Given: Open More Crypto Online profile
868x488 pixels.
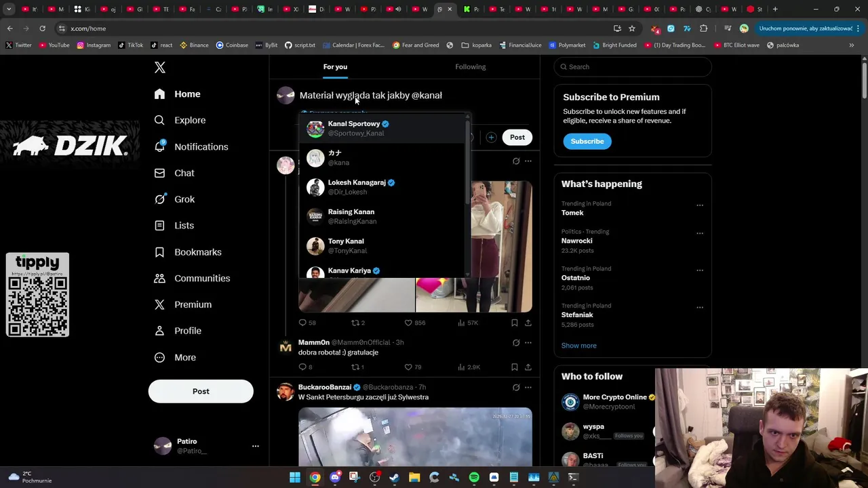Looking at the screenshot, I should 614,397.
